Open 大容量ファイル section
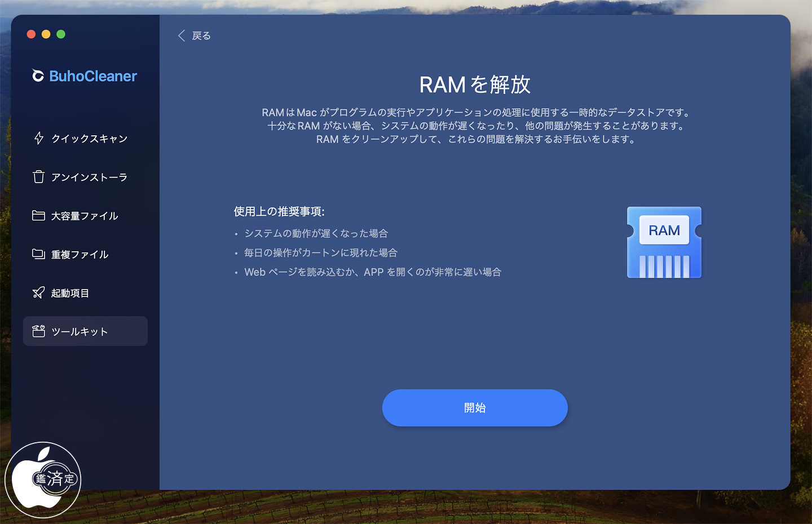The image size is (812, 524). click(x=85, y=215)
